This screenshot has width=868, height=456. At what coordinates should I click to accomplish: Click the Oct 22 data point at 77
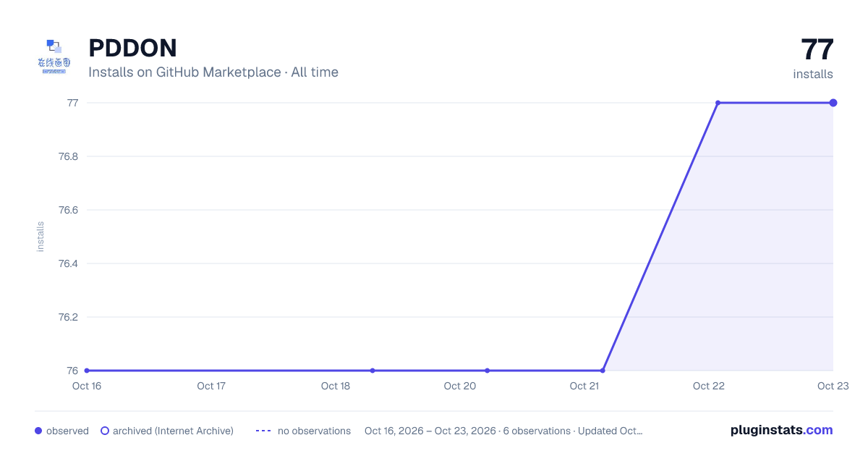pyautogui.click(x=718, y=103)
